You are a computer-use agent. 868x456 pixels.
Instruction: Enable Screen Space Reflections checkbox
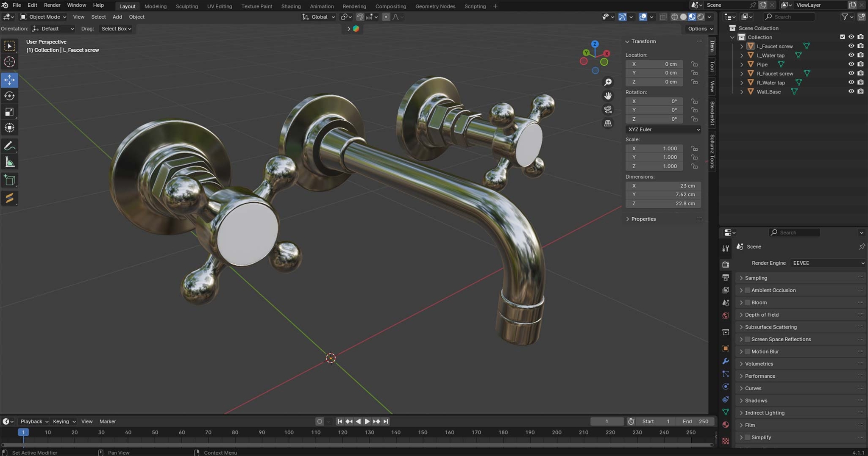pos(748,340)
